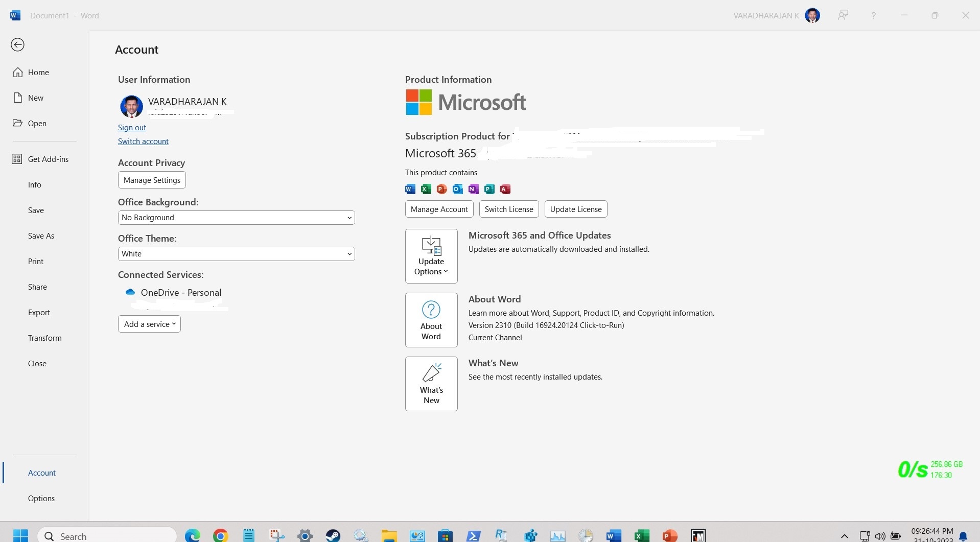Screen dimensions: 980x542
Task: Click the Microsoft logo
Action: (465, 102)
